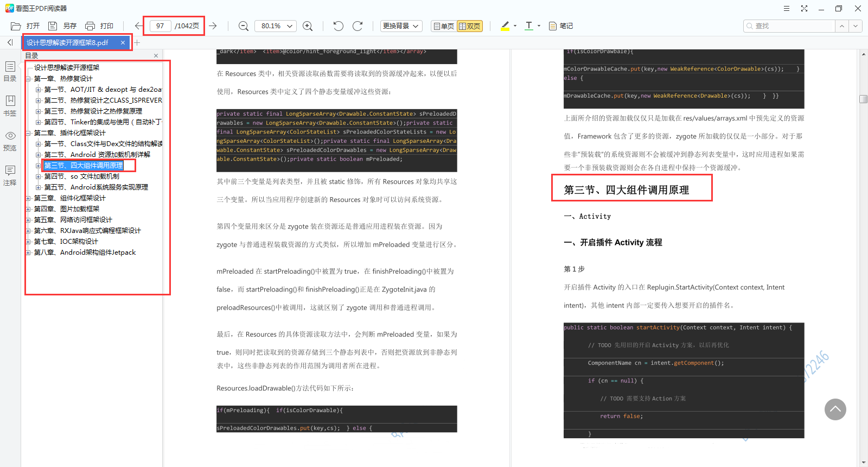Add a new tab with plus

point(137,42)
